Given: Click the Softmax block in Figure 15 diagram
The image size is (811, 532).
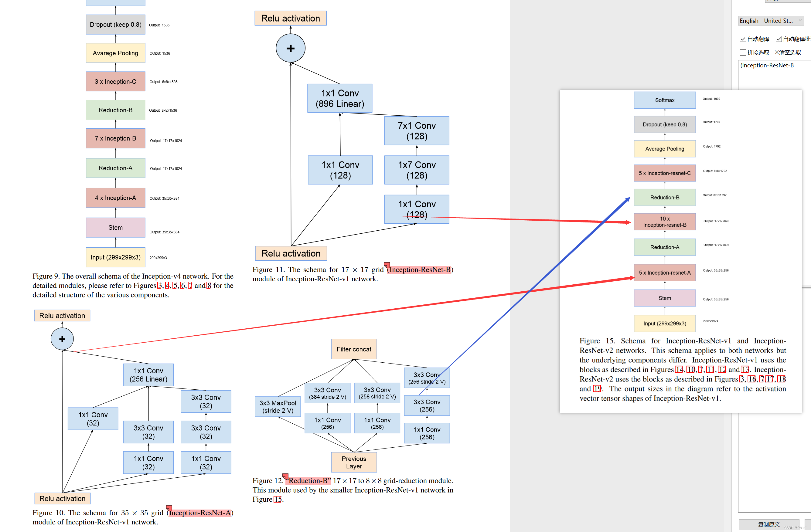Looking at the screenshot, I should [x=664, y=100].
